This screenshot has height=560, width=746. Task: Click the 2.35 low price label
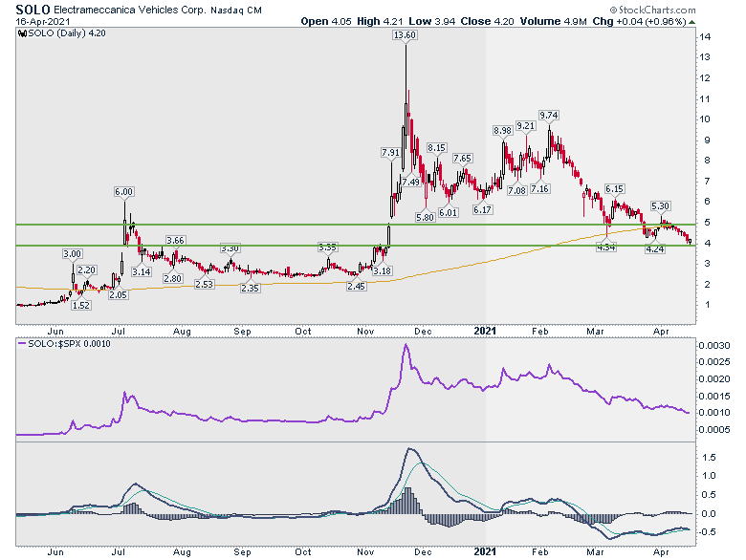[x=250, y=288]
